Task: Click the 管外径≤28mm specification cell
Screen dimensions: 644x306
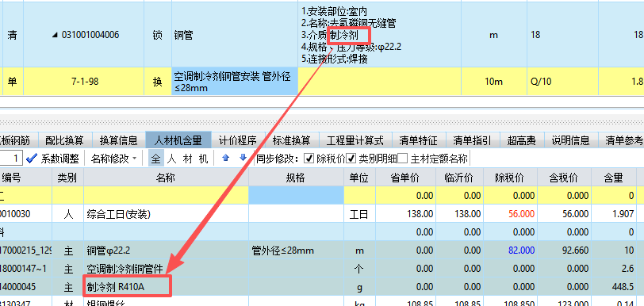Action: click(x=296, y=251)
